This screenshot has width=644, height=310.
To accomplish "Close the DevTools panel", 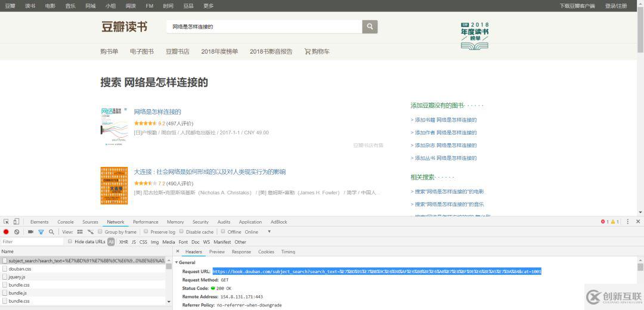I will 638,222.
